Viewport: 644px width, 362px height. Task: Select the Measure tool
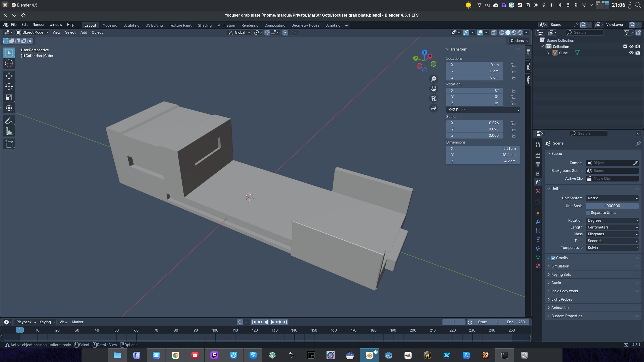pos(9,131)
